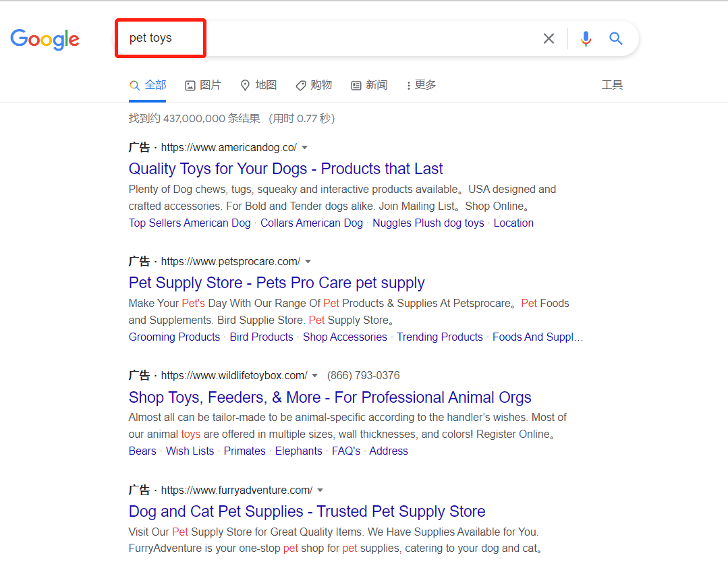Click inside the search input field

pyautogui.click(x=337, y=38)
